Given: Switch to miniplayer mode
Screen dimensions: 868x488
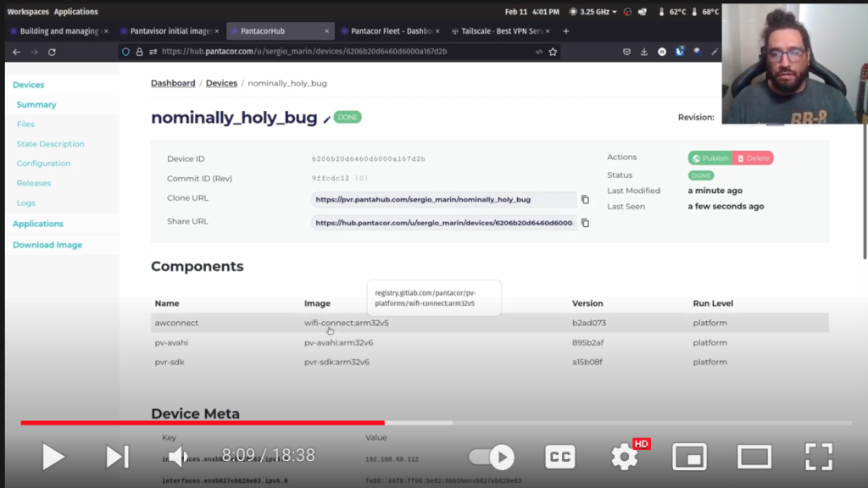Looking at the screenshot, I should click(689, 457).
